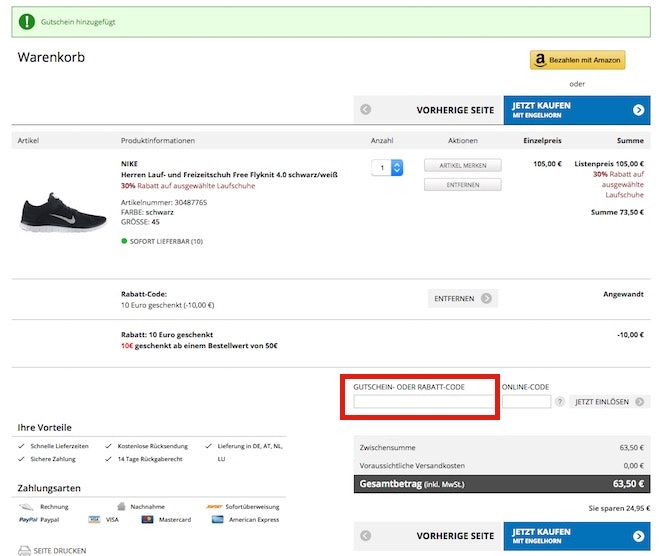Click the VISA card icon
Screen dimensions: 661x556
point(94,519)
